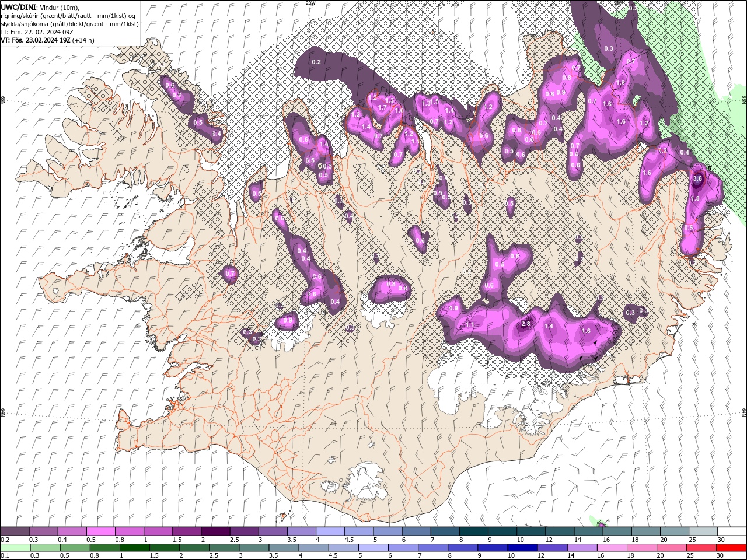Click the 'slydda/snjókoma' snow description line

click(69, 24)
